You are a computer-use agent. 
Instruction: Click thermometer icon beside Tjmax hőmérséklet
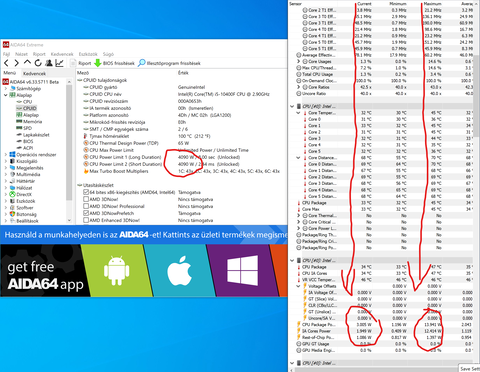pos(86,136)
